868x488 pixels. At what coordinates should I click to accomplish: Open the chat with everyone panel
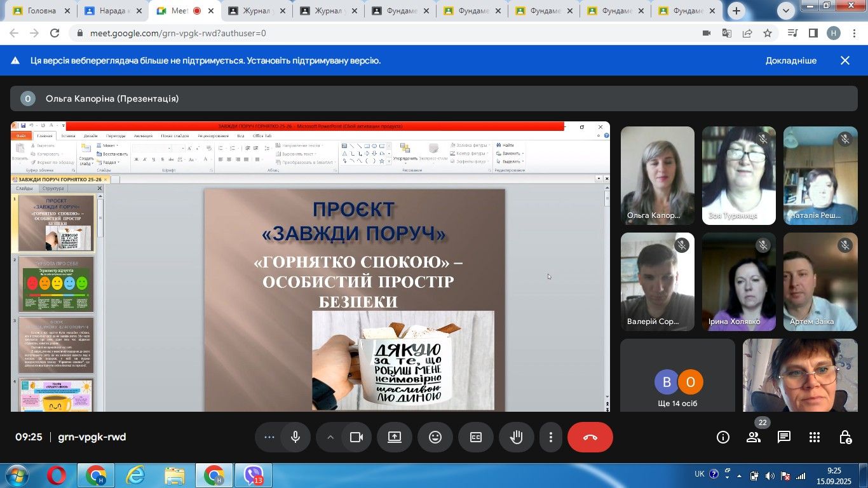coord(784,437)
